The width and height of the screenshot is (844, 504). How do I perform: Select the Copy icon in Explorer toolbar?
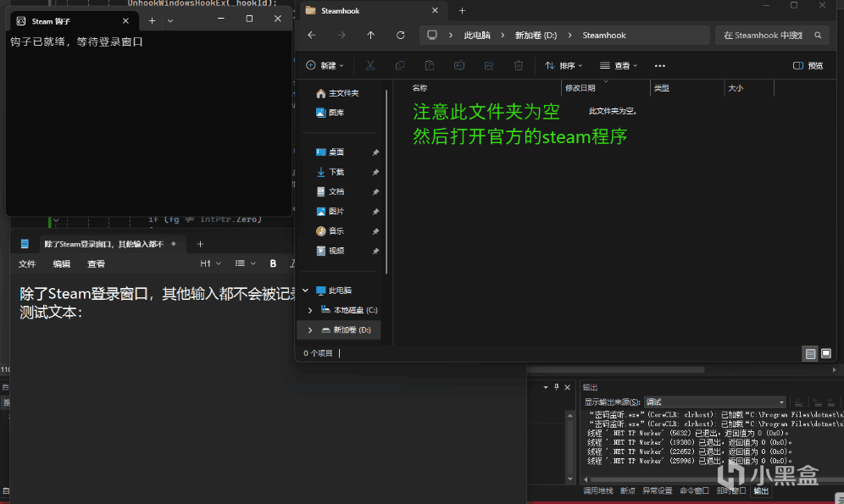pos(400,65)
